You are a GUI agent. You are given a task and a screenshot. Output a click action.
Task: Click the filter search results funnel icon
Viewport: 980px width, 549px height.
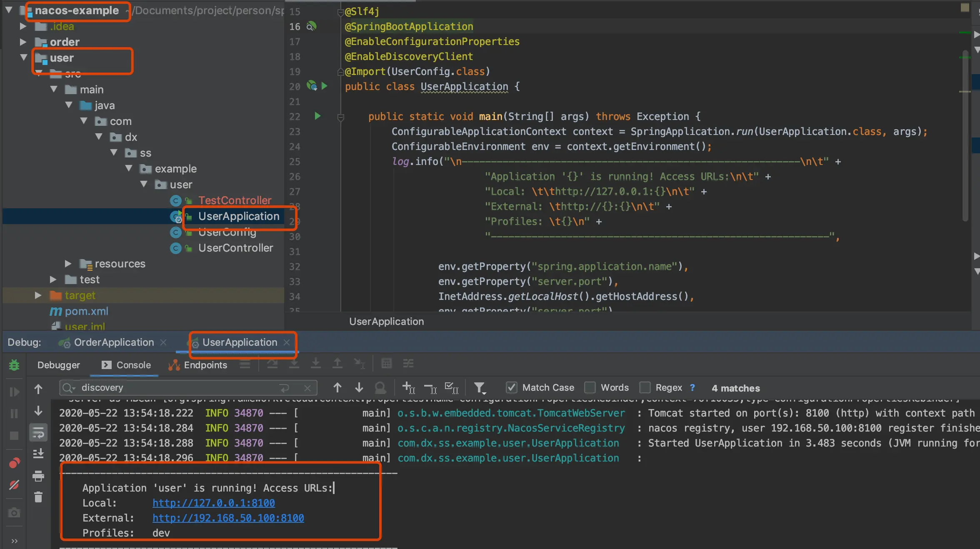click(x=480, y=388)
